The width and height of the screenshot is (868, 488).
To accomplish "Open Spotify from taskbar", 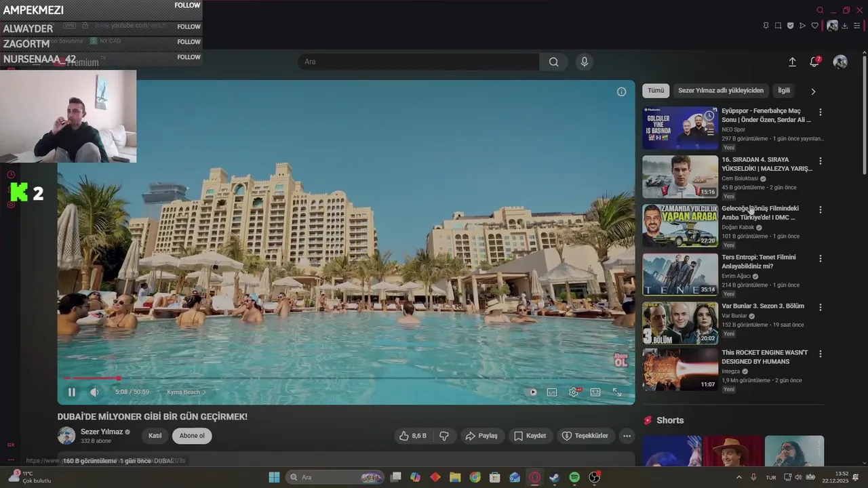I will click(x=574, y=477).
